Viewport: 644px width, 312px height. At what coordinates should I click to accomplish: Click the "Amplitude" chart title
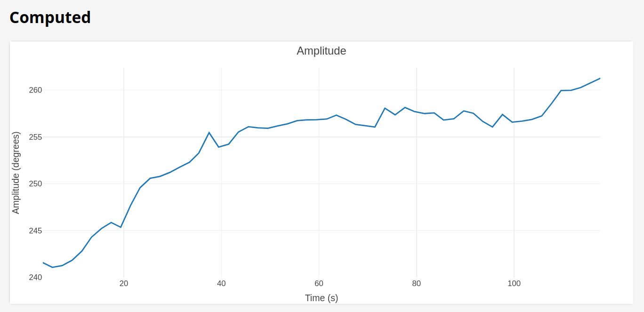(321, 51)
